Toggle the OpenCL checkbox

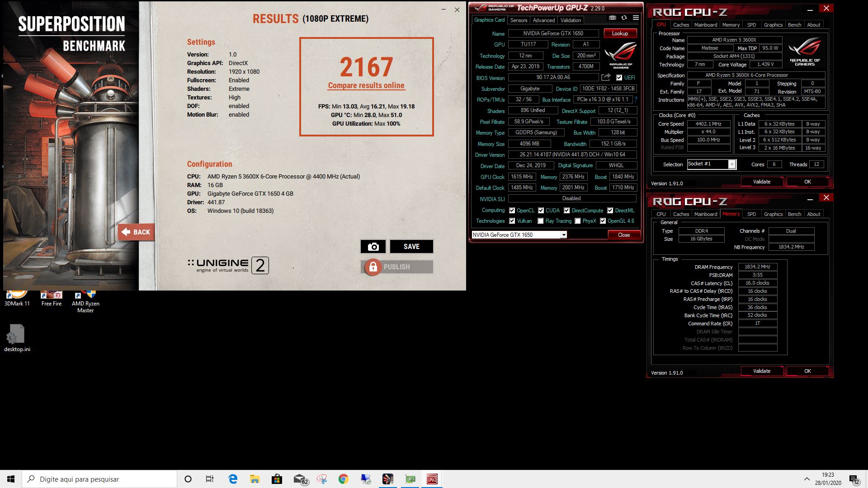click(x=512, y=211)
